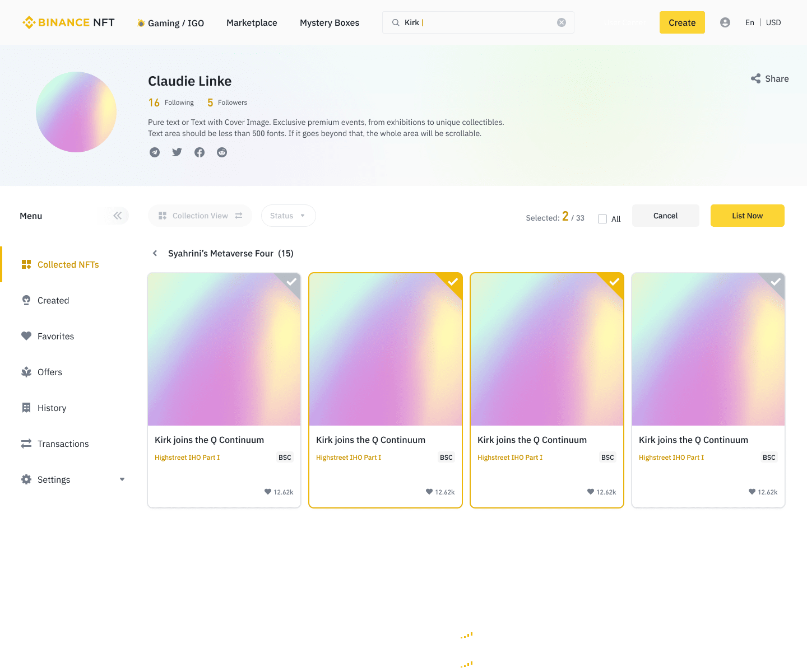
Task: Click the List Now button
Action: [748, 216]
